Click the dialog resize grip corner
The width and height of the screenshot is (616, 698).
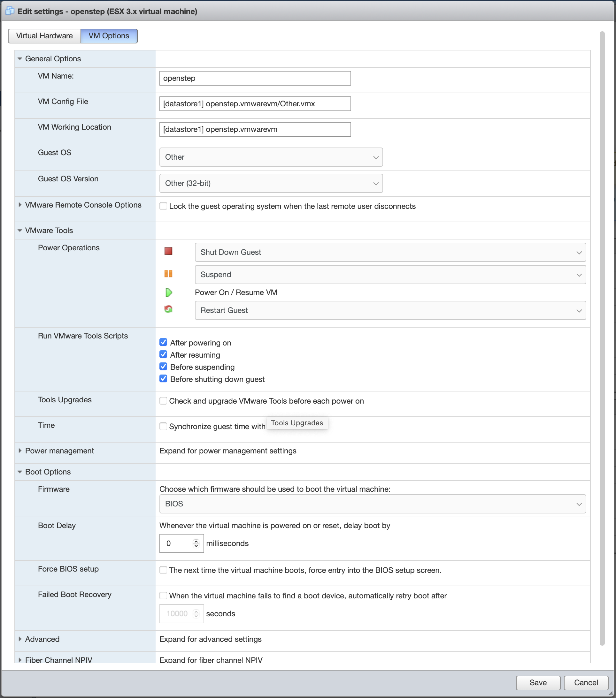pos(611,693)
